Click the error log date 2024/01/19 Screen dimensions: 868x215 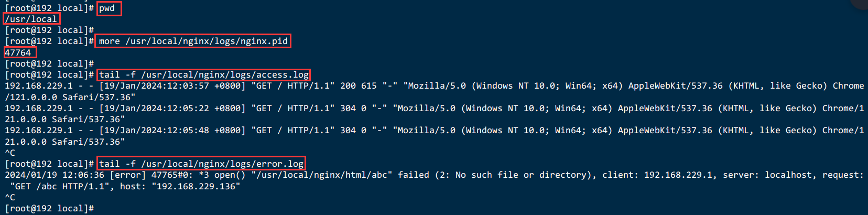(x=31, y=175)
